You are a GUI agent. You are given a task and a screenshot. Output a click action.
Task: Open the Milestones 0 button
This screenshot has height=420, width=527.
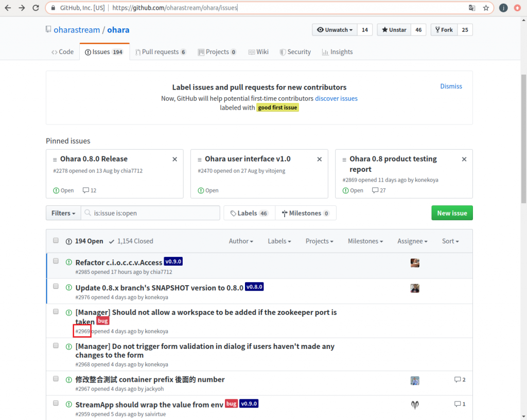coord(306,213)
